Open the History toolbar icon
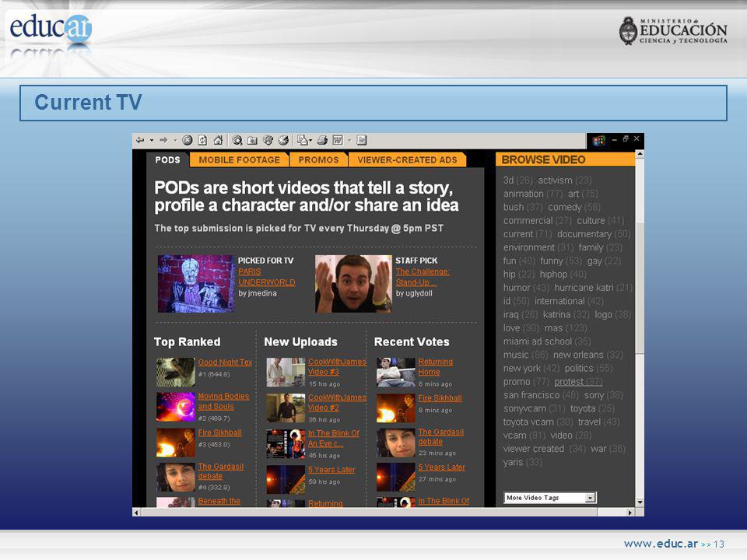 point(283,140)
